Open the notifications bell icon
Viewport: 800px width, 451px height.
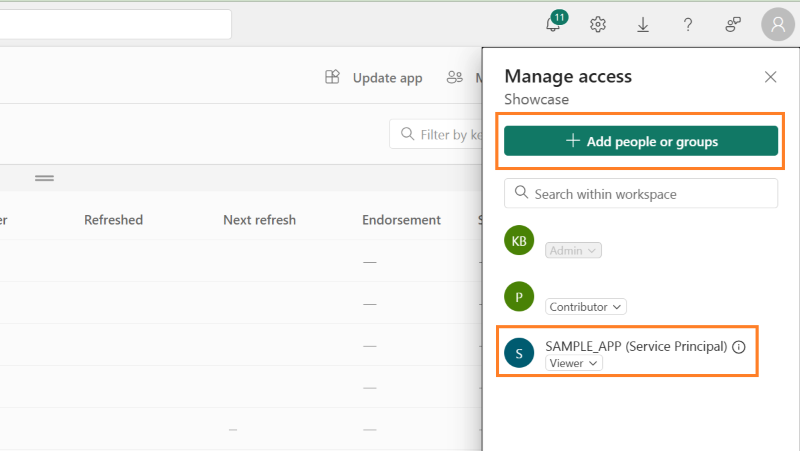coord(553,25)
